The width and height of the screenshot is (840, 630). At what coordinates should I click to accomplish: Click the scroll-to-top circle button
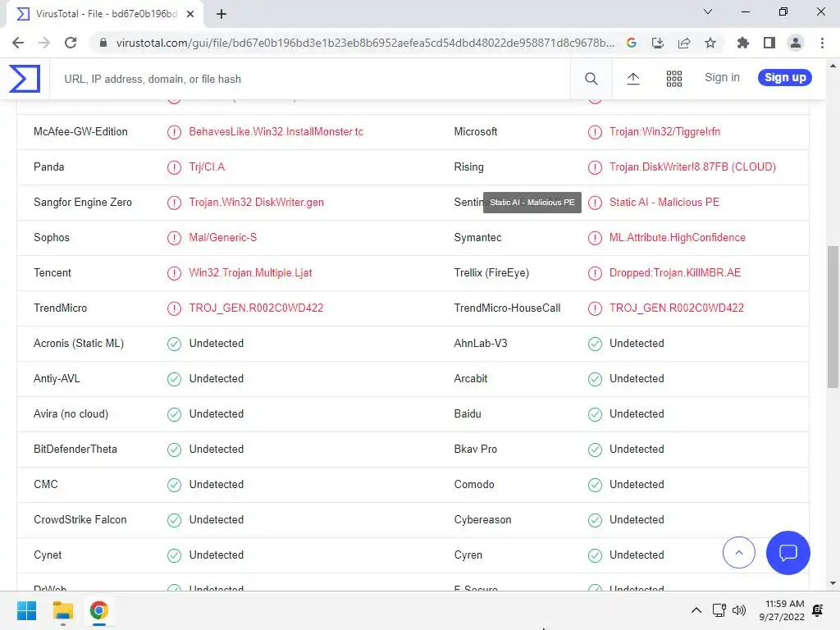[739, 552]
